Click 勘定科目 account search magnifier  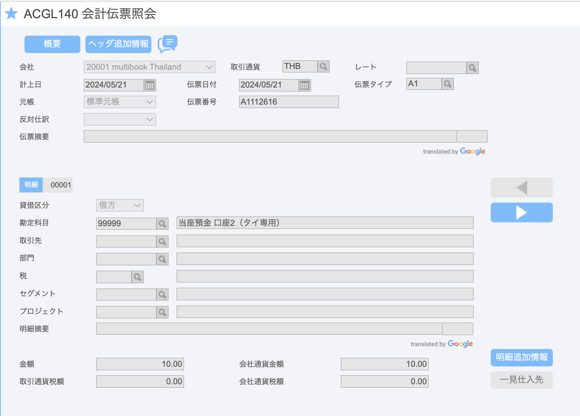pyautogui.click(x=162, y=224)
